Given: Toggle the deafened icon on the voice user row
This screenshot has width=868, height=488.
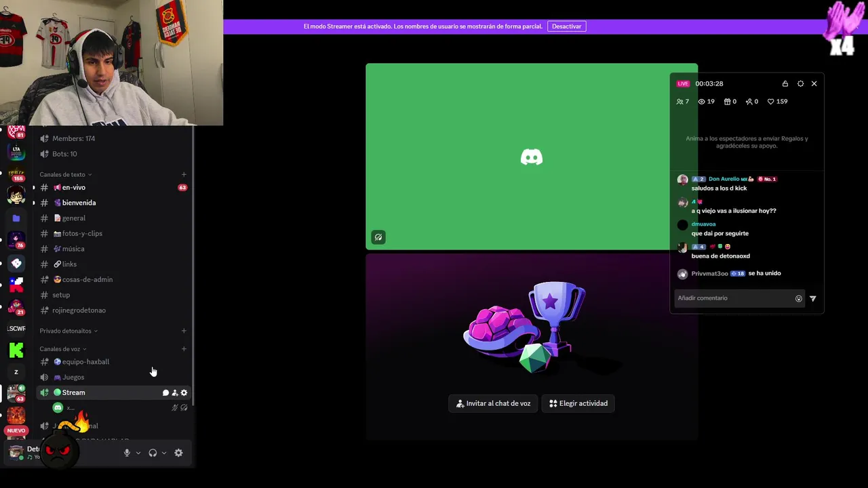Looking at the screenshot, I should [184, 408].
